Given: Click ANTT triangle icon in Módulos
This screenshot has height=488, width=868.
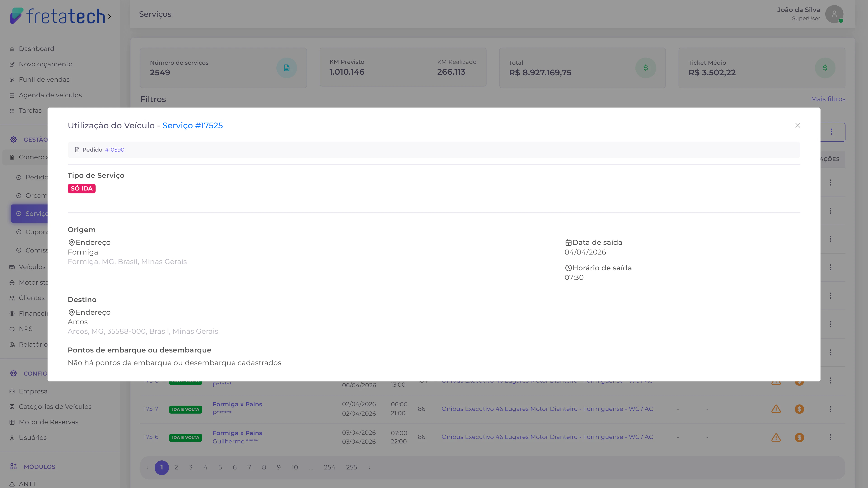Looking at the screenshot, I should tap(12, 484).
